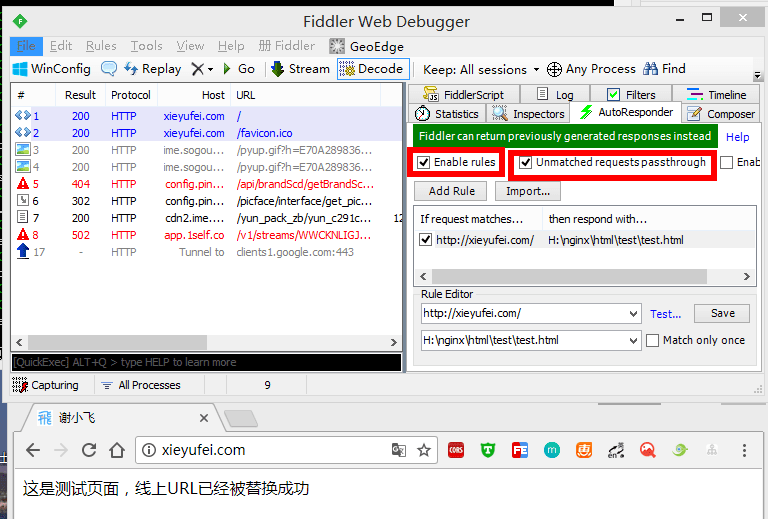Open Chrome three-dot menu
Image resolution: width=768 pixels, height=519 pixels.
tap(744, 450)
